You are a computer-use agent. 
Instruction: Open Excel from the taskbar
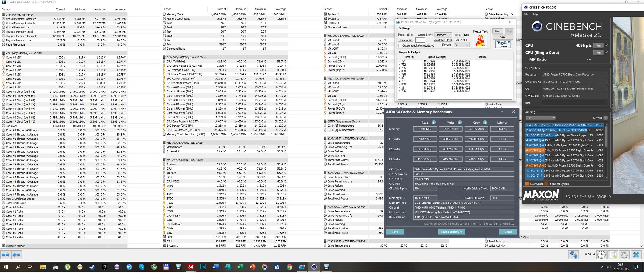click(240, 267)
